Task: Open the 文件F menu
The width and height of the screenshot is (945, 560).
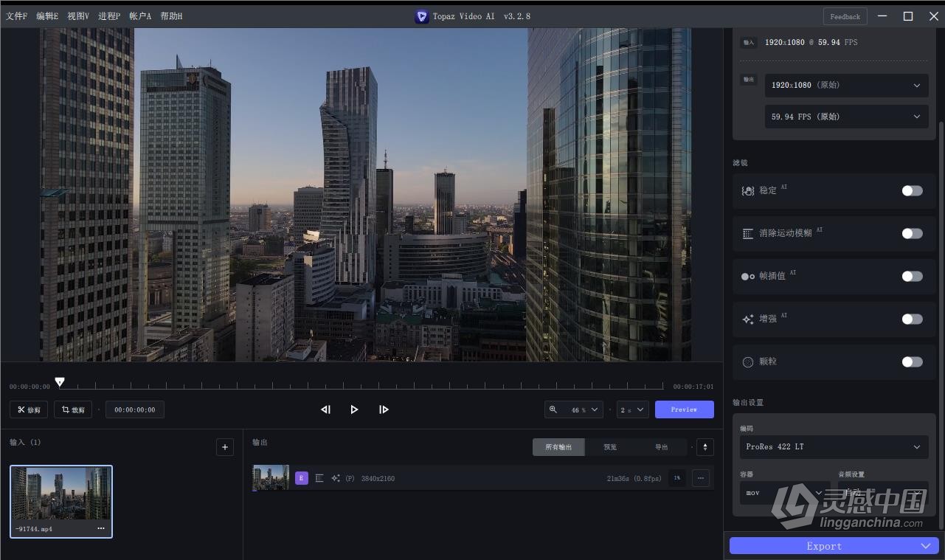Action: click(16, 16)
